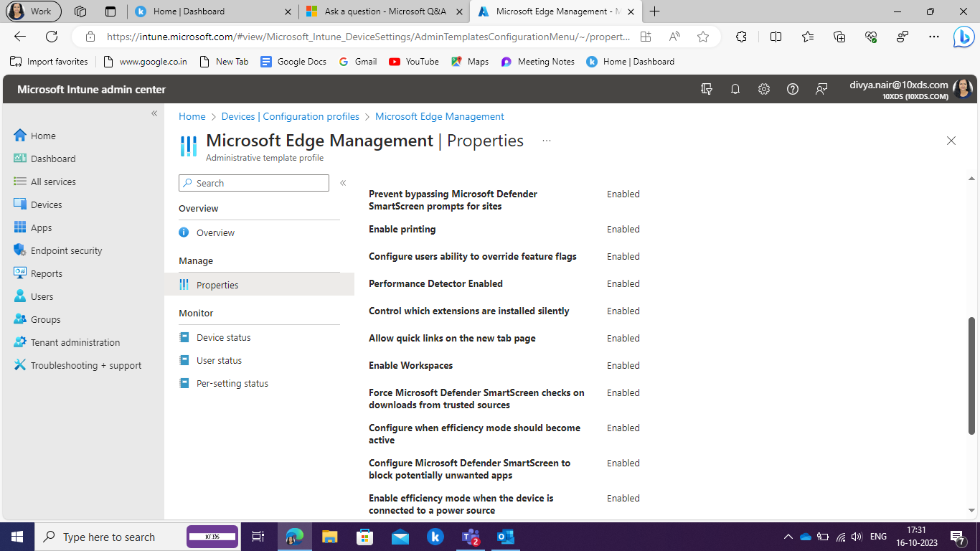Switch to Ask a question Microsoft Q&A tab

[x=385, y=11]
